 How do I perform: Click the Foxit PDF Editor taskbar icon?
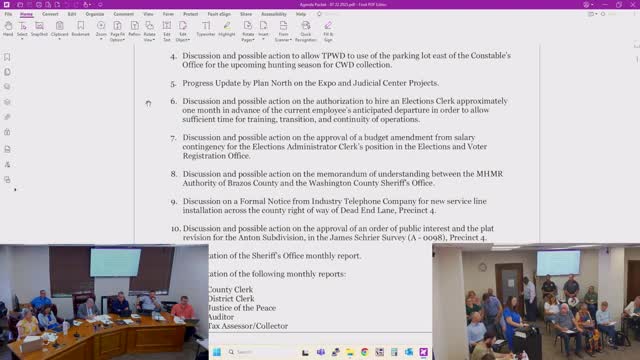pos(424,352)
